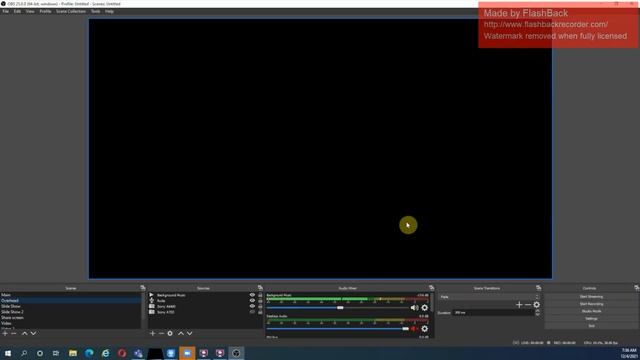Move selected source down
640x360 pixels.
pyautogui.click(x=190, y=333)
